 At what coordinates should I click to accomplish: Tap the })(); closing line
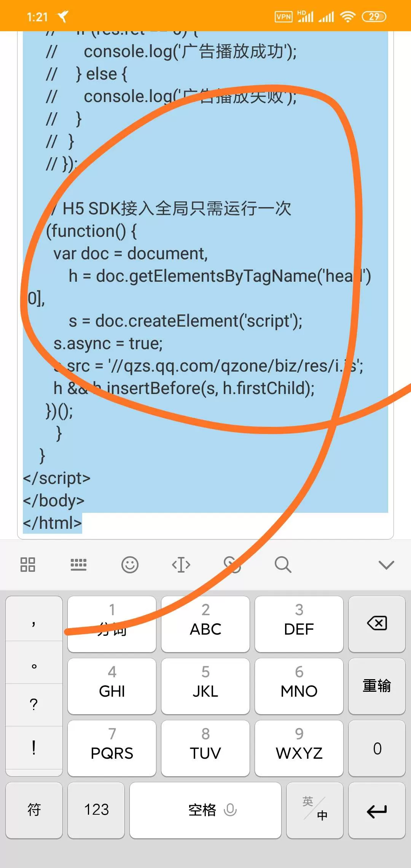coord(59,411)
